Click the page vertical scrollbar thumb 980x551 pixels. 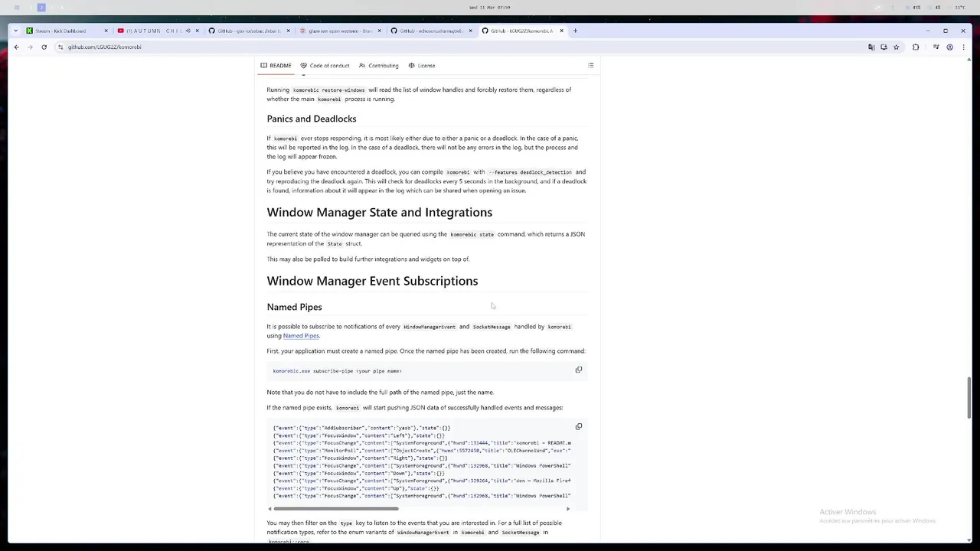coord(969,397)
